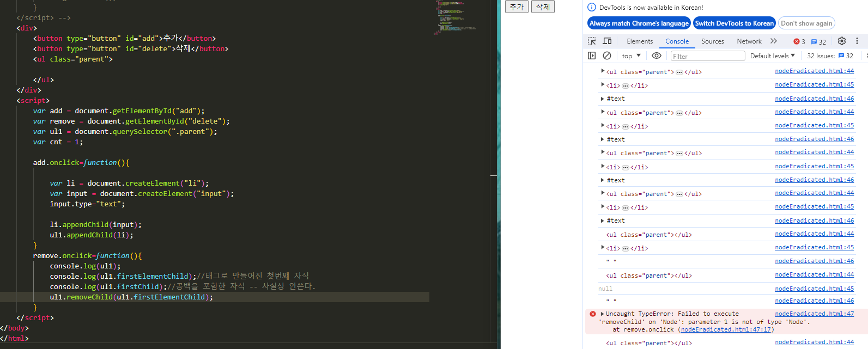Open DevTools settings gear
Screen dimensions: 868x349
pyautogui.click(x=842, y=41)
